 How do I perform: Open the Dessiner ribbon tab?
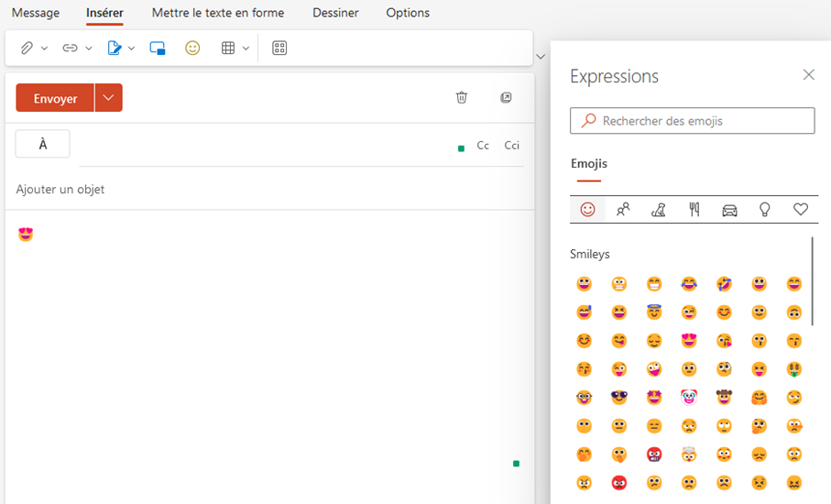coord(335,13)
